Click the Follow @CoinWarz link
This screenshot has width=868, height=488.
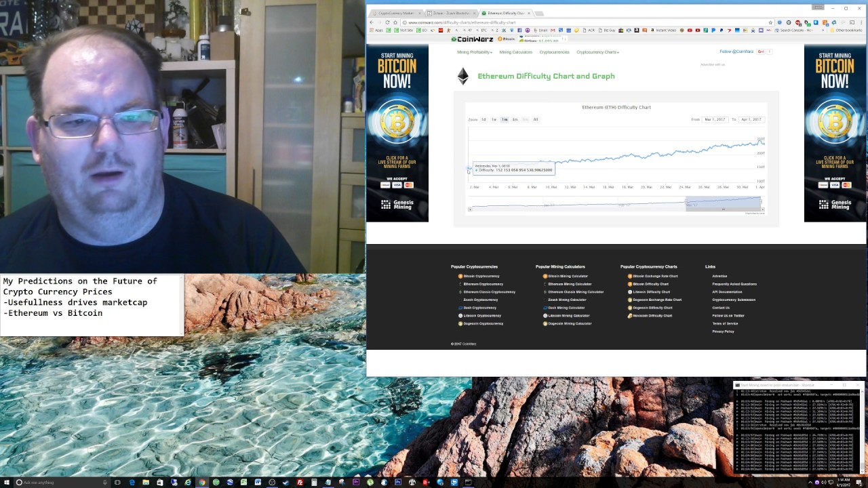click(x=736, y=52)
